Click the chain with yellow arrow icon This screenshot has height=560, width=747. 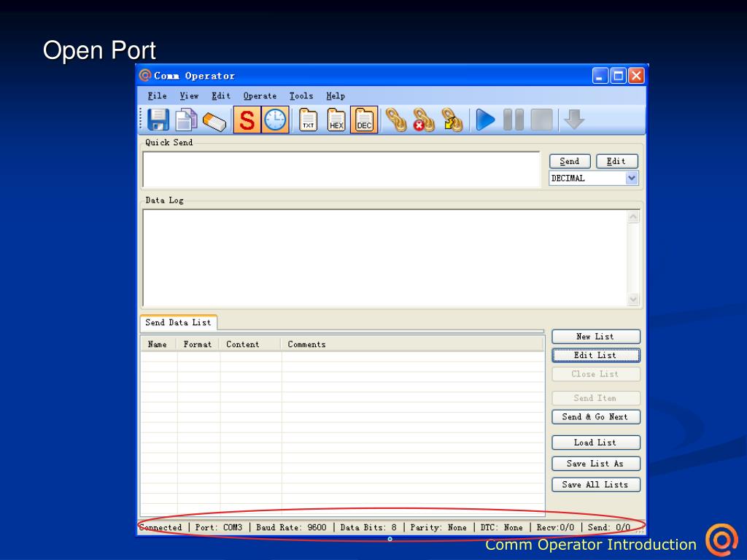click(x=452, y=120)
